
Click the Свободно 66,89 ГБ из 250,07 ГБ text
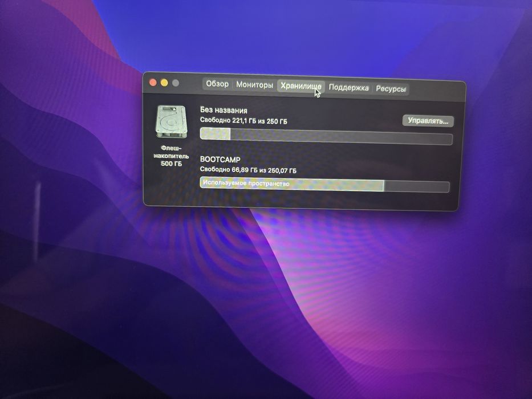tap(248, 170)
